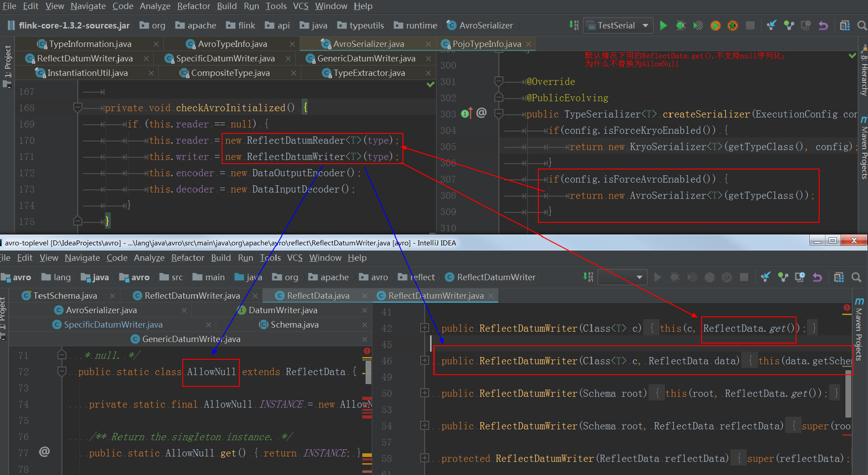Toggle the Hierarchy tool window
The image size is (868, 475).
[x=863, y=70]
